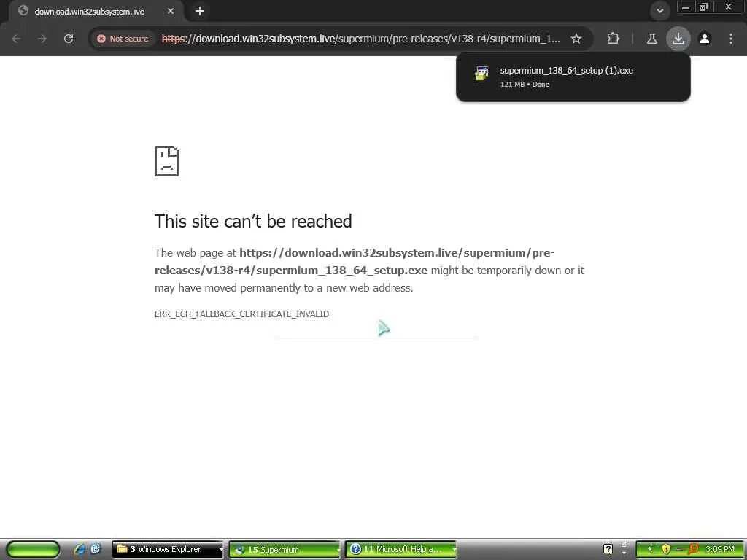The image size is (747, 560).
Task: Expand the Microsoft Help group dropdown arrow
Action: point(454,550)
